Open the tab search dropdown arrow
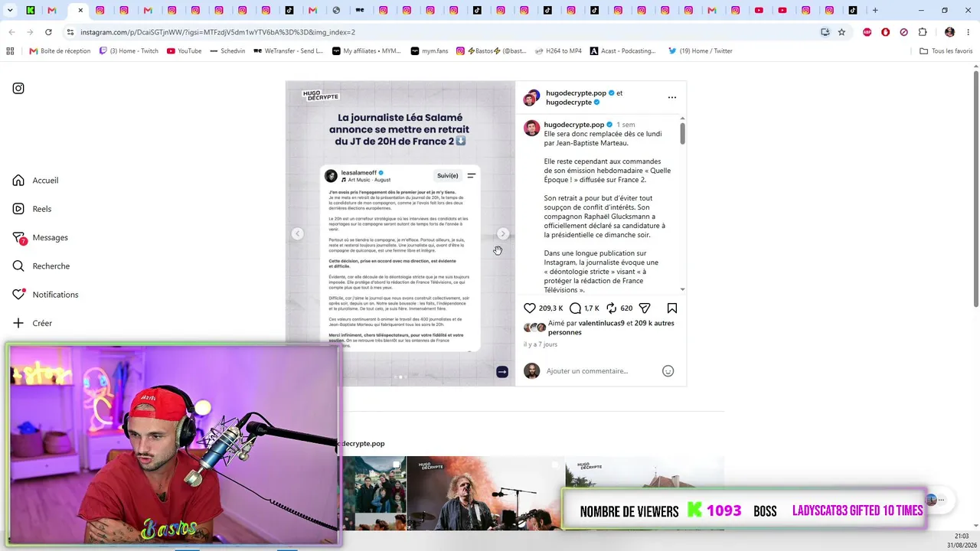This screenshot has width=980, height=551. pos(11,10)
